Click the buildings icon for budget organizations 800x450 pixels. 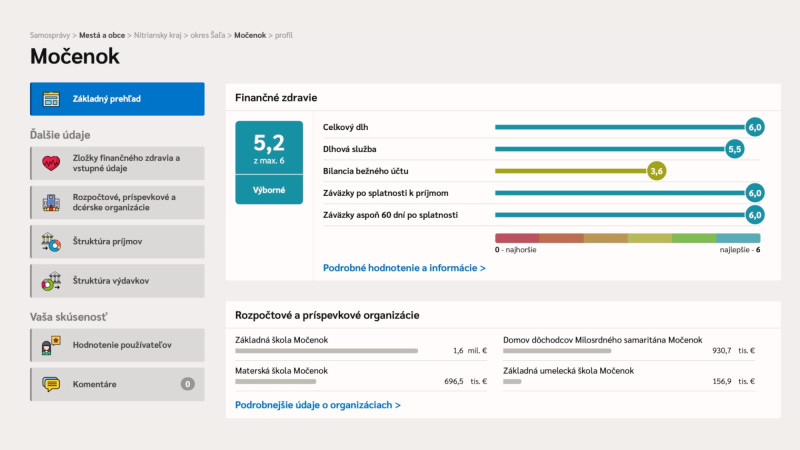tap(51, 202)
